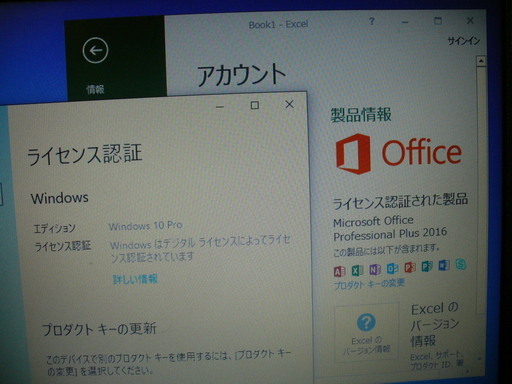Click the プロダクト キーの変更 link
Viewport: 512px width, 384px height.
coord(369,284)
